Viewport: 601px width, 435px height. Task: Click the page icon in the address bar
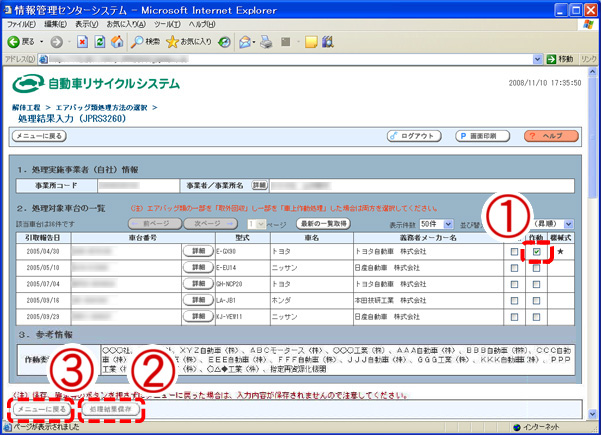[43, 59]
